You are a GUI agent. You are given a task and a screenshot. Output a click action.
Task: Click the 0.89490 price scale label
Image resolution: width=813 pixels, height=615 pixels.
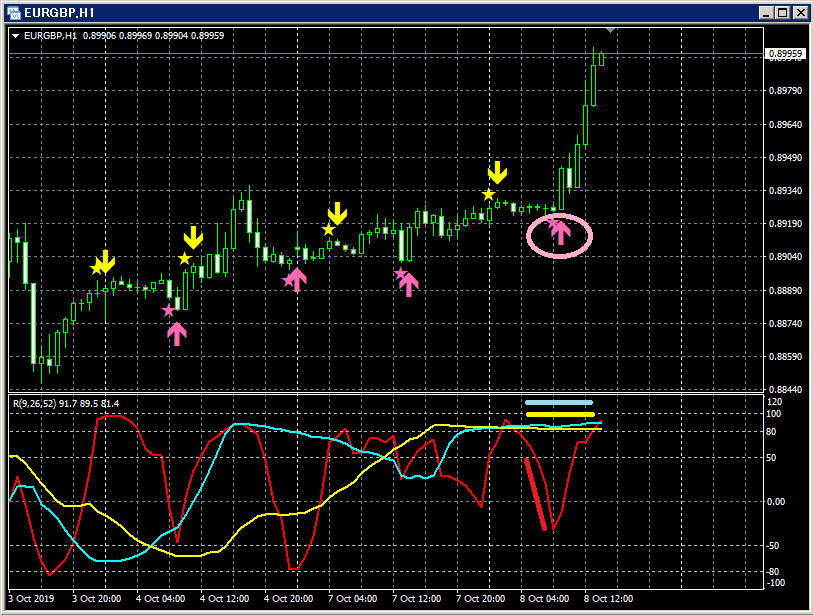tap(785, 158)
